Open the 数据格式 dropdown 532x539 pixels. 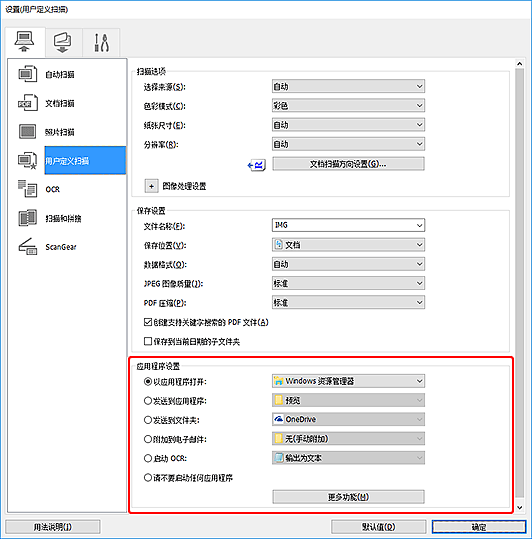(348, 264)
